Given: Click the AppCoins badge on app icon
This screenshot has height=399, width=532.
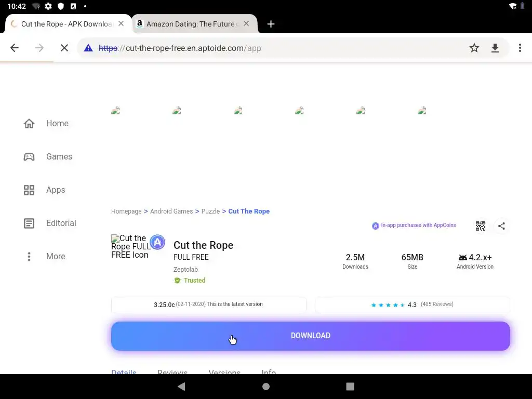Looking at the screenshot, I should point(157,242).
